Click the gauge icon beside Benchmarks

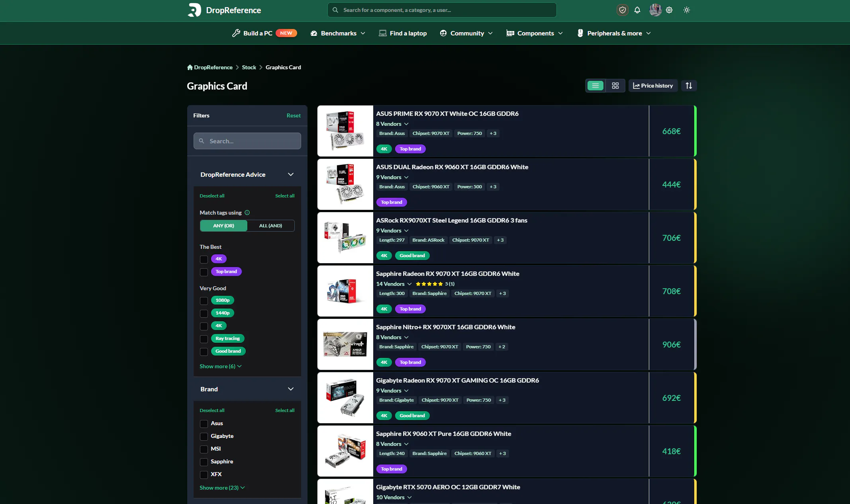(314, 33)
